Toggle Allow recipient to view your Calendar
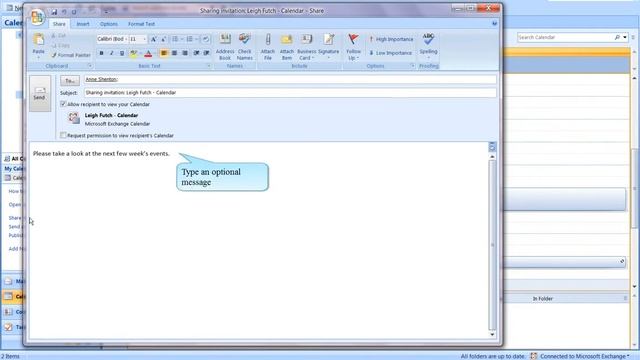 coord(63,104)
